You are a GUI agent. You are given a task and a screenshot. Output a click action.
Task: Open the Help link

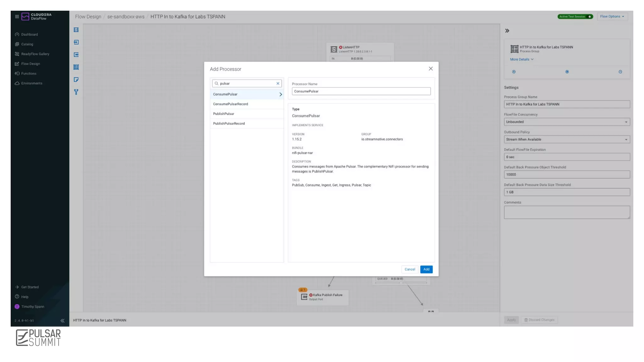[25, 297]
